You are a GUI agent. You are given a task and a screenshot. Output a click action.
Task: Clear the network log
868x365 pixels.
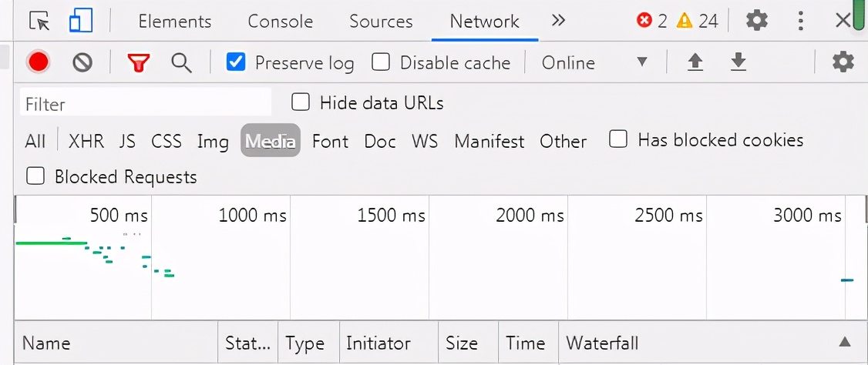point(82,62)
